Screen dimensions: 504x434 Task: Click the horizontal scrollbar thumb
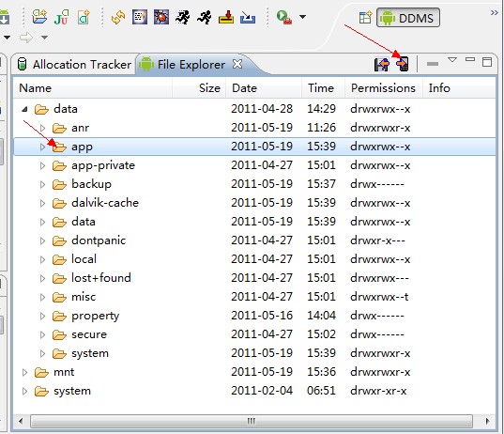point(252,421)
